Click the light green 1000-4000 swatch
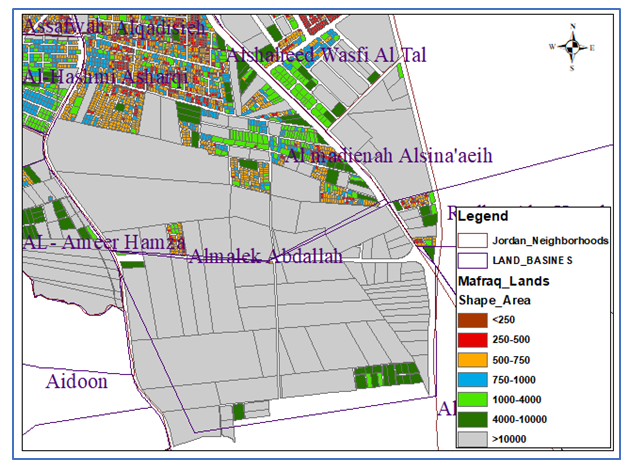This screenshot has height=470, width=634. click(x=472, y=399)
